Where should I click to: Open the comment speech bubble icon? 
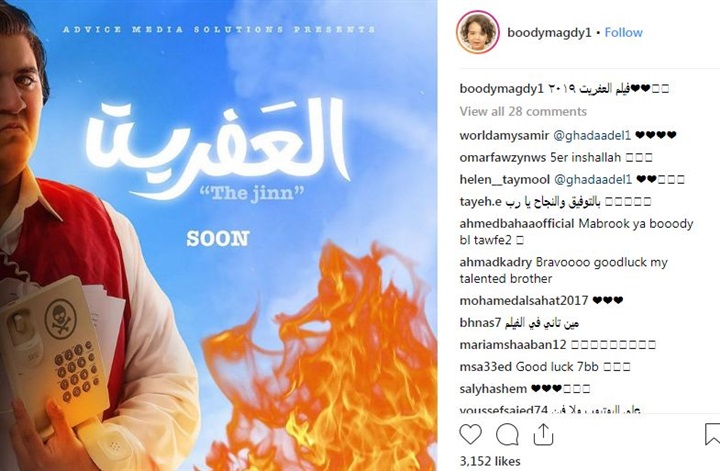pos(507,434)
